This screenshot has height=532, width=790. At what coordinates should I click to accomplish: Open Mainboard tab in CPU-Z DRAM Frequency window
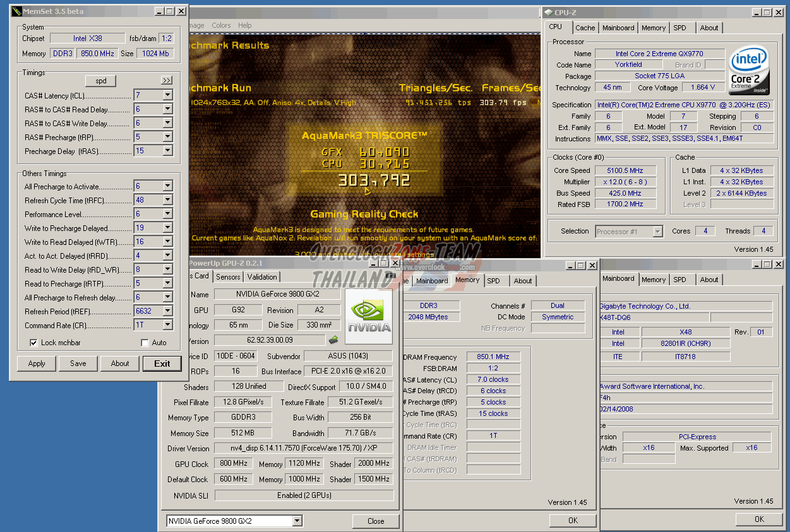[432, 281]
